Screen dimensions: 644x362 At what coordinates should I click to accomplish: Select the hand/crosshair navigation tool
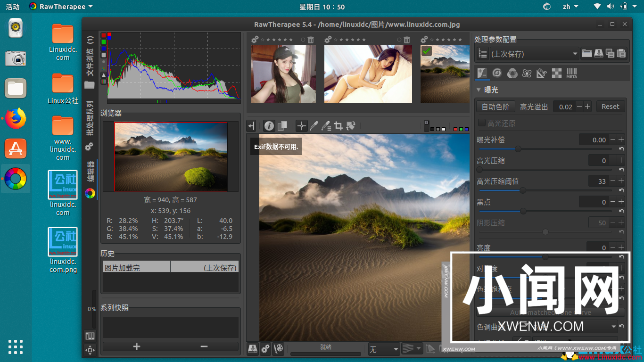(x=301, y=126)
